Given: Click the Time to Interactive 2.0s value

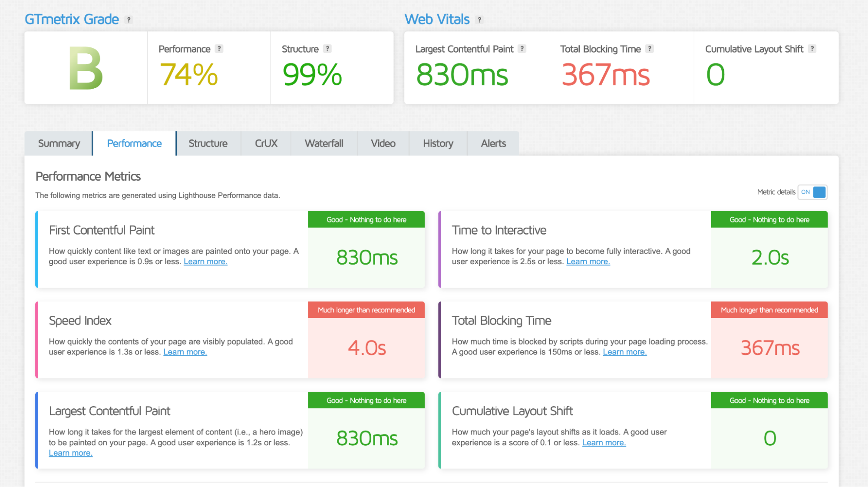Looking at the screenshot, I should tap(770, 258).
